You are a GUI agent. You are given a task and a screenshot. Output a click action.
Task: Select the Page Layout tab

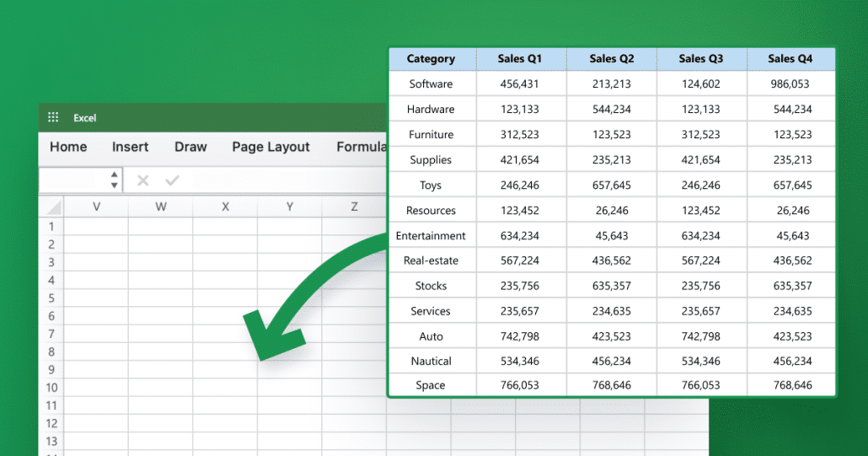(271, 148)
